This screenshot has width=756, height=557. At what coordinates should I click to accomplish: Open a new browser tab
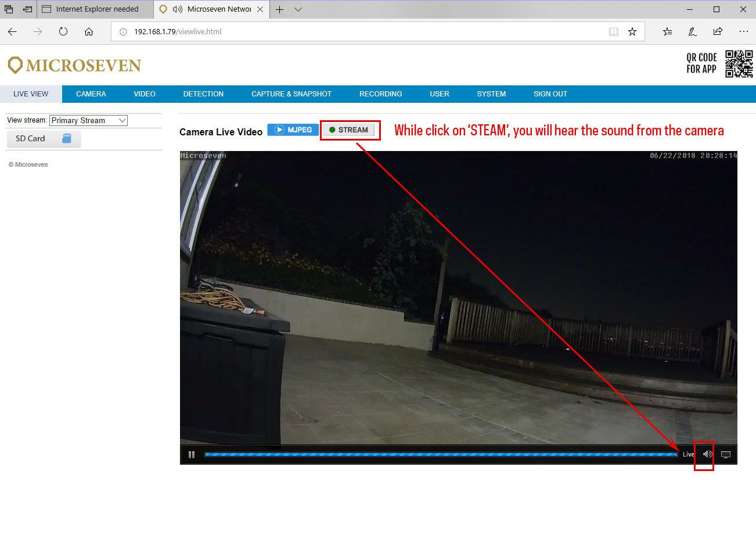click(279, 9)
